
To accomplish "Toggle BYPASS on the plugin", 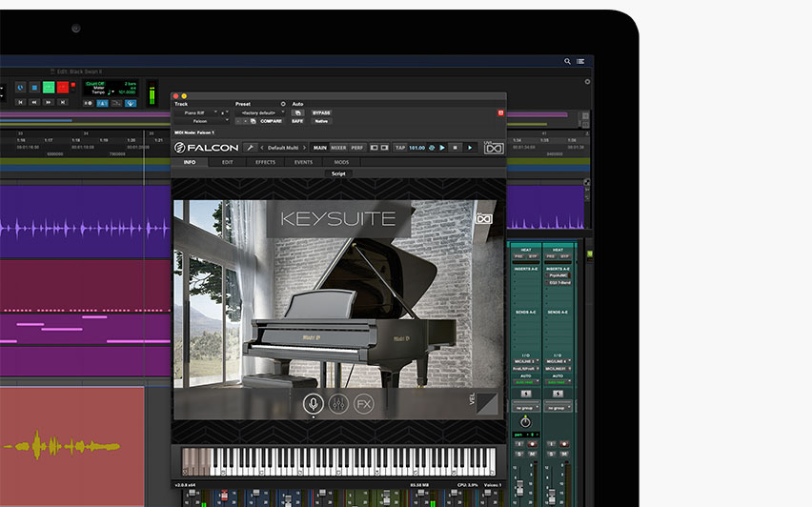I will click(321, 112).
